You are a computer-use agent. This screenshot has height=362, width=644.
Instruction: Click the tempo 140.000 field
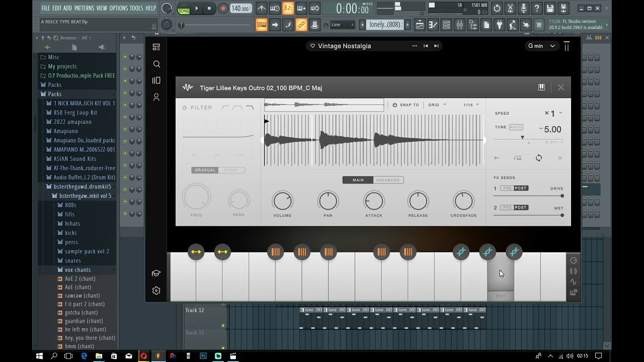click(240, 9)
